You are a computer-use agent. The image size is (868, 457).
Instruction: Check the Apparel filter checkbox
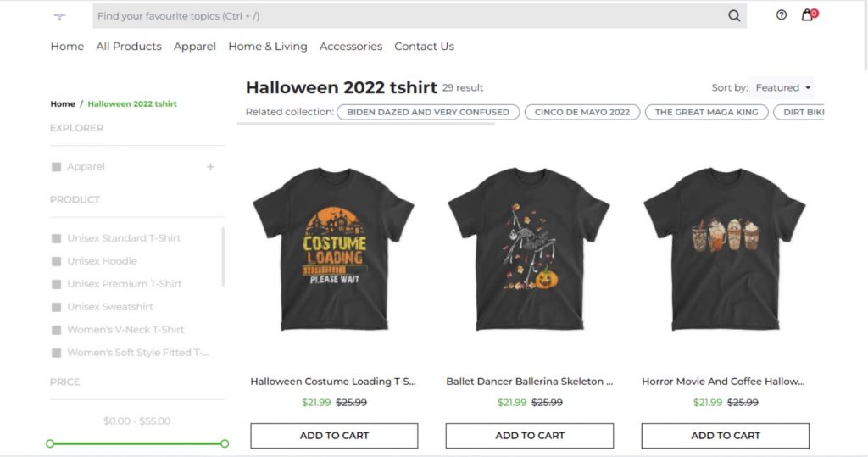coord(57,167)
